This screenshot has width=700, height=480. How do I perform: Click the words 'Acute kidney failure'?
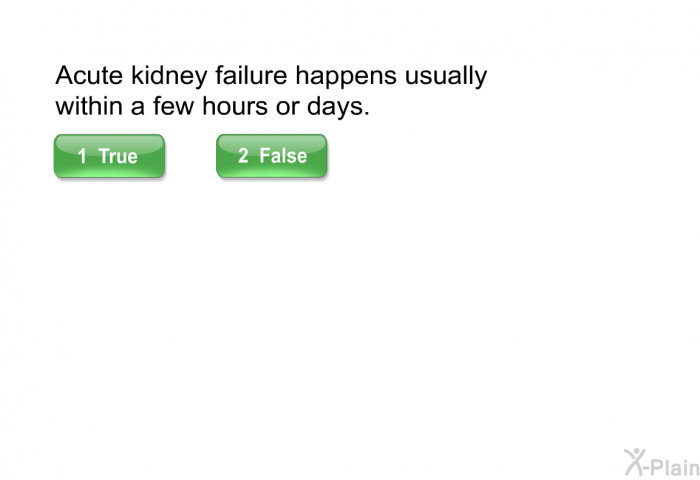click(171, 75)
